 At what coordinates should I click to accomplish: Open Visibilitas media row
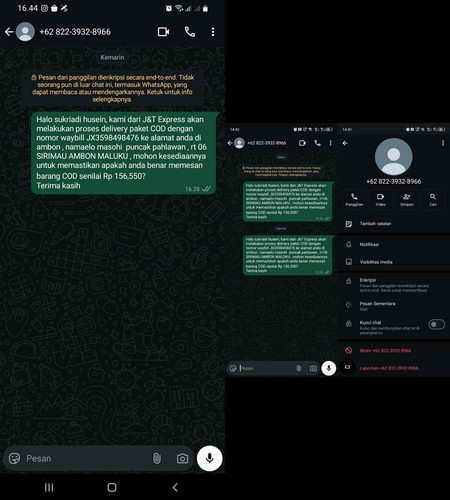click(x=394, y=262)
